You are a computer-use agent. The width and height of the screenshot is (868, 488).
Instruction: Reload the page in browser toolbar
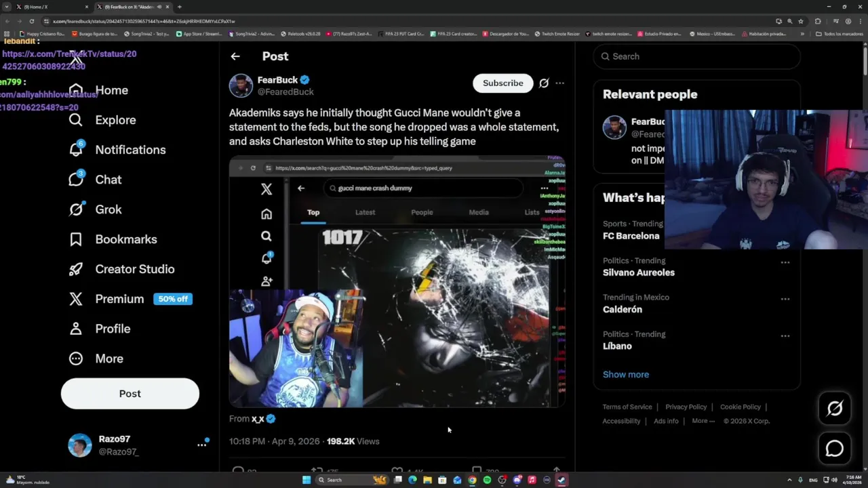click(x=31, y=21)
